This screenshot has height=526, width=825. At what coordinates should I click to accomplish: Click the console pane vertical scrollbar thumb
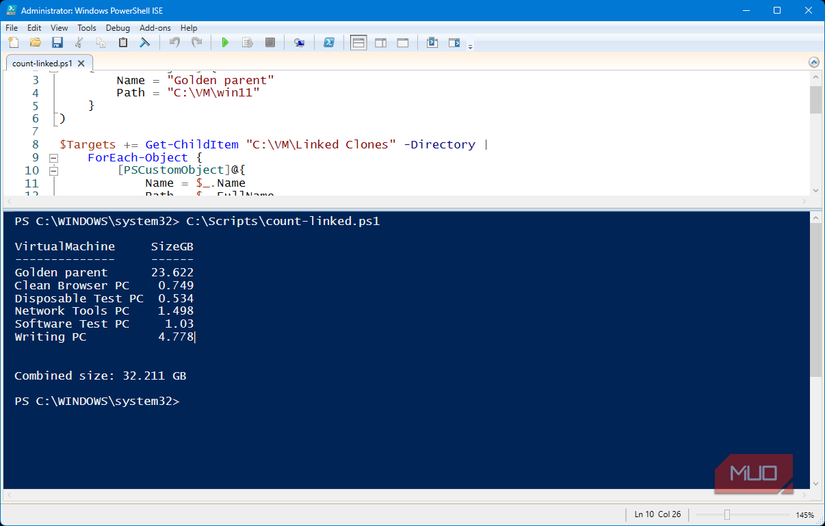(815, 300)
